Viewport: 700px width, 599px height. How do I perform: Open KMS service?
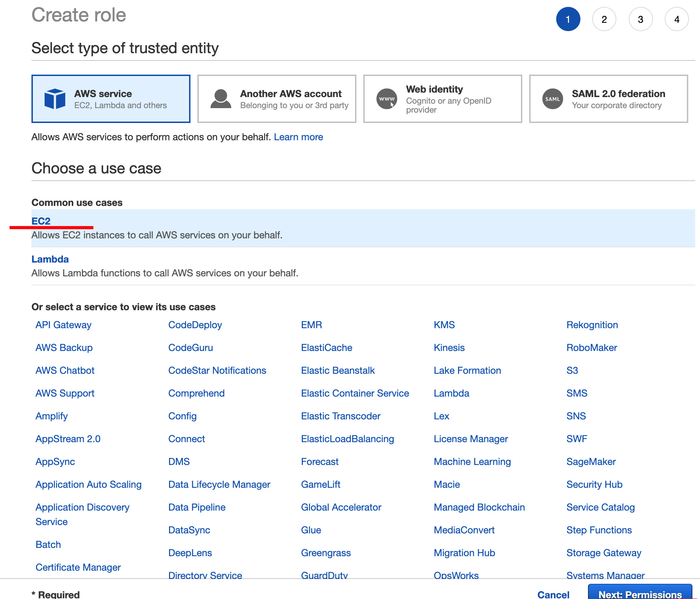[x=444, y=325]
